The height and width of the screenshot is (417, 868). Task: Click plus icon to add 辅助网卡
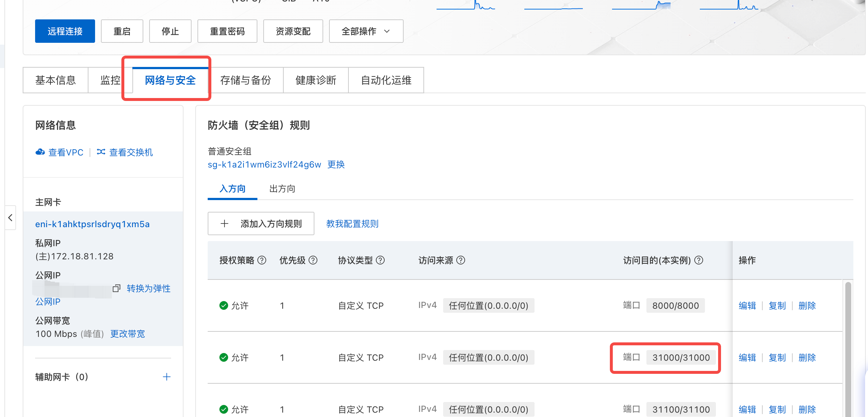point(167,377)
